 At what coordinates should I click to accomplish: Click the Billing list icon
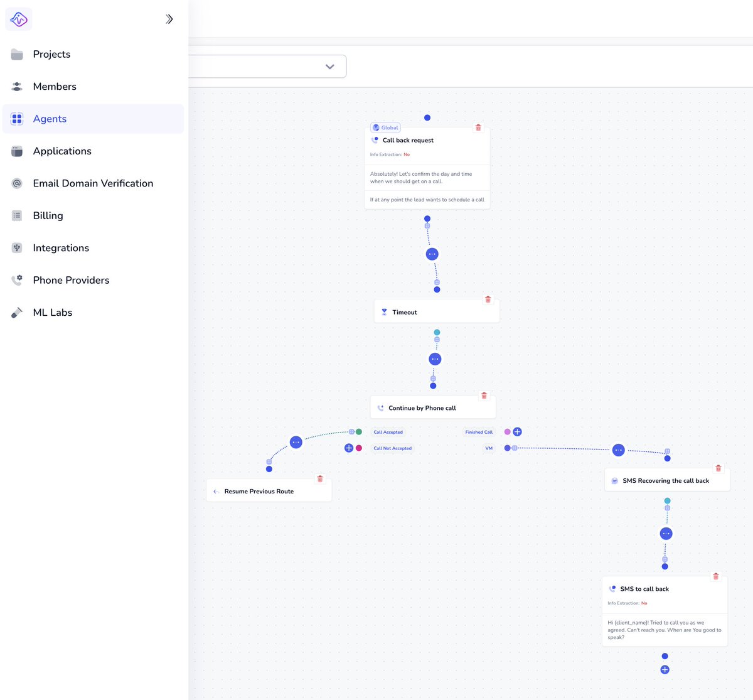pyautogui.click(x=17, y=215)
